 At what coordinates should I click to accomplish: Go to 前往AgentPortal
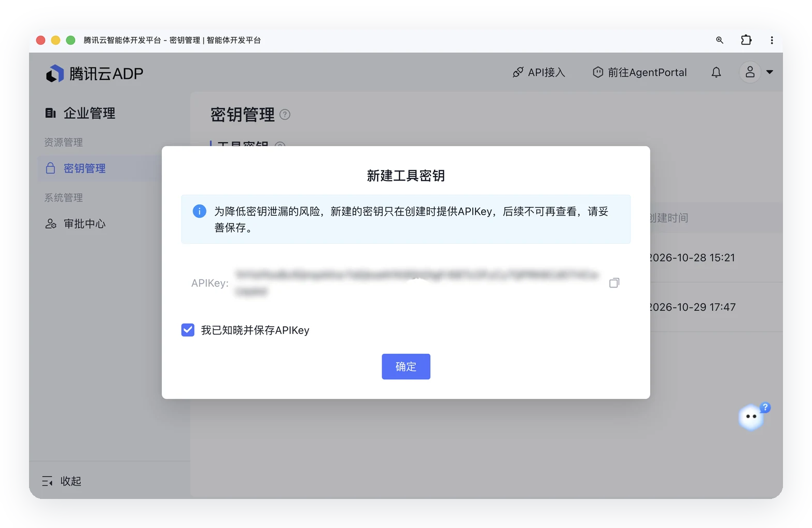pyautogui.click(x=640, y=73)
